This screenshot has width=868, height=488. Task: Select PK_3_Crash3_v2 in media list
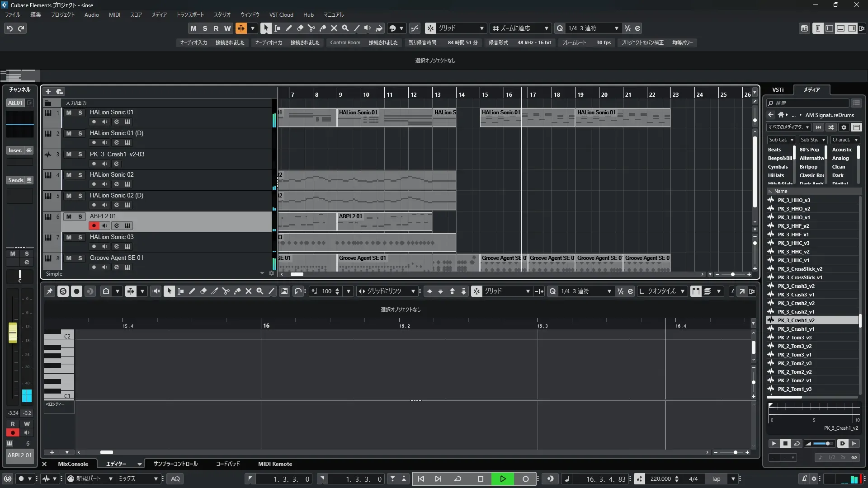pos(796,286)
